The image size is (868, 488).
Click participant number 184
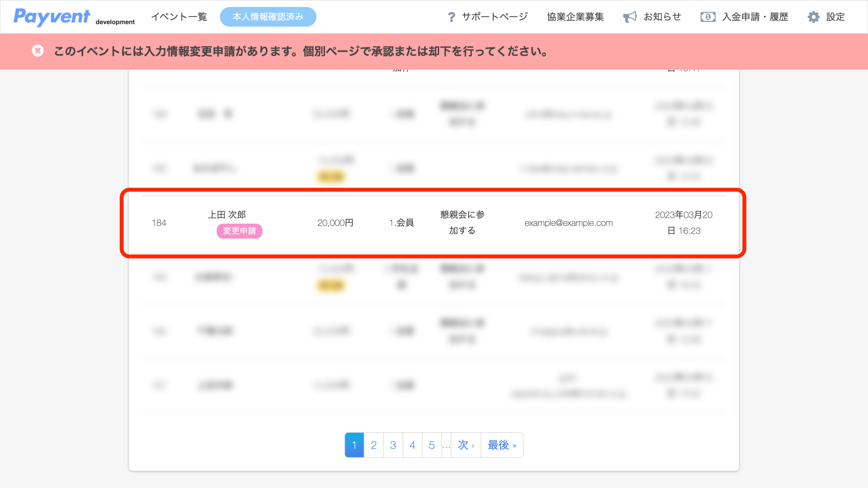click(x=159, y=223)
